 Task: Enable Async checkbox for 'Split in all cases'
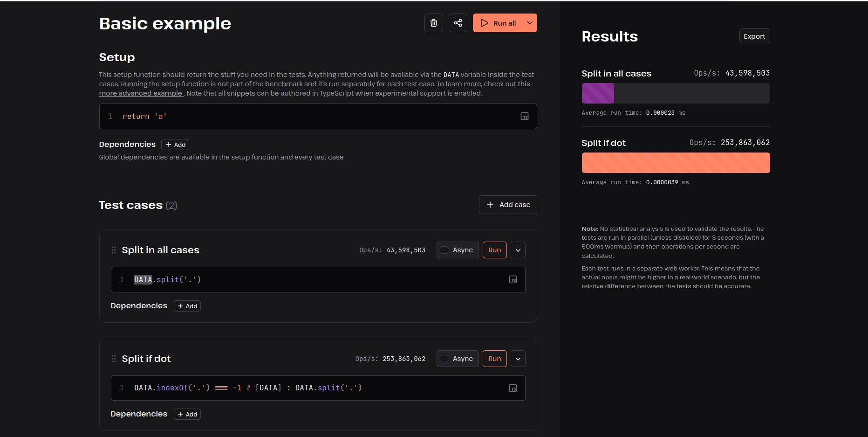[444, 250]
